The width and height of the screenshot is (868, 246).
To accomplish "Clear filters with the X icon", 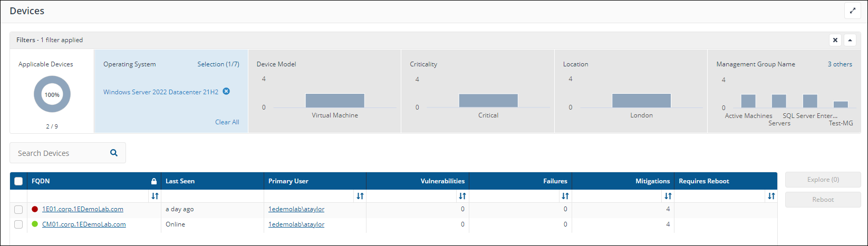I will [835, 40].
